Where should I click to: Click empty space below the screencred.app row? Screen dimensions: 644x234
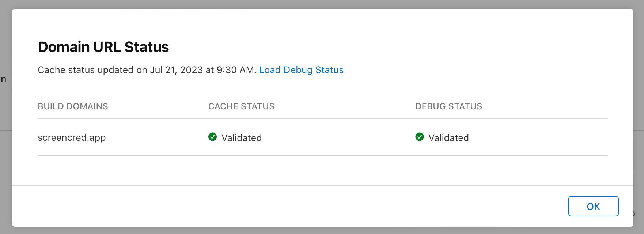322,170
